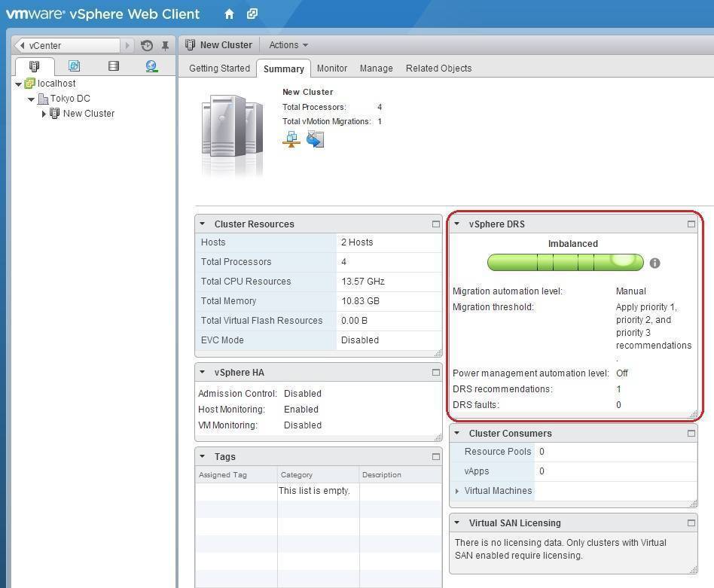
Task: Open the Actions dropdown menu
Action: pos(288,45)
